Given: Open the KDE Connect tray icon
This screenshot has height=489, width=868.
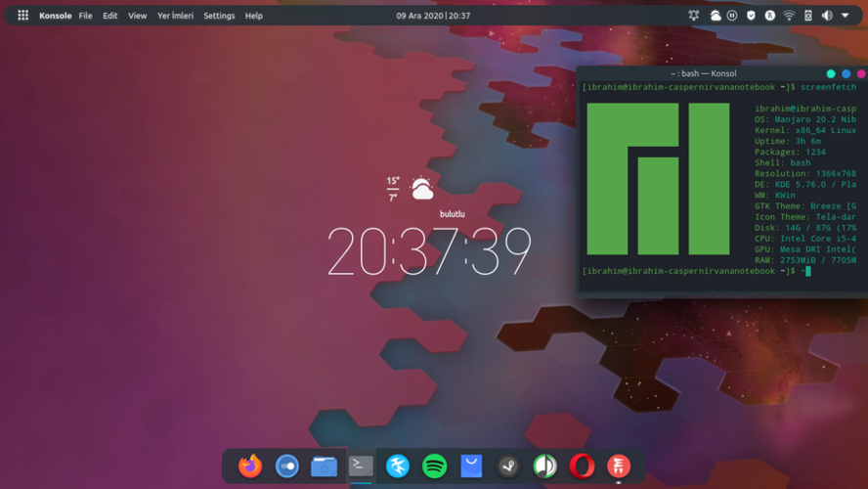Looking at the screenshot, I should 769,16.
